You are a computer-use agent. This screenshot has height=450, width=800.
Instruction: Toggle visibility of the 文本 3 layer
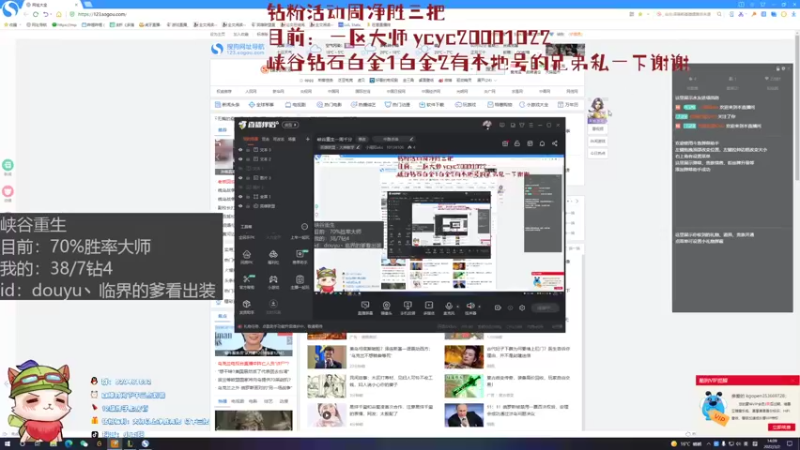[x=240, y=150]
